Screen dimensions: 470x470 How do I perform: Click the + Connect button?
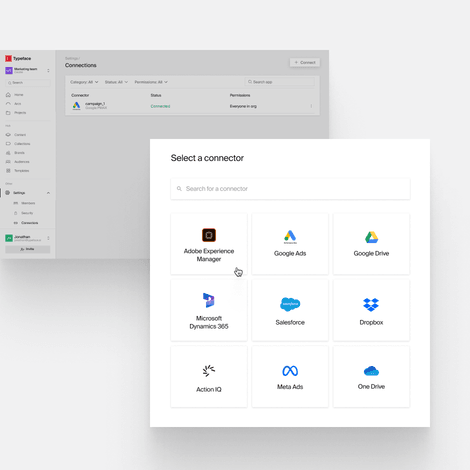305,62
